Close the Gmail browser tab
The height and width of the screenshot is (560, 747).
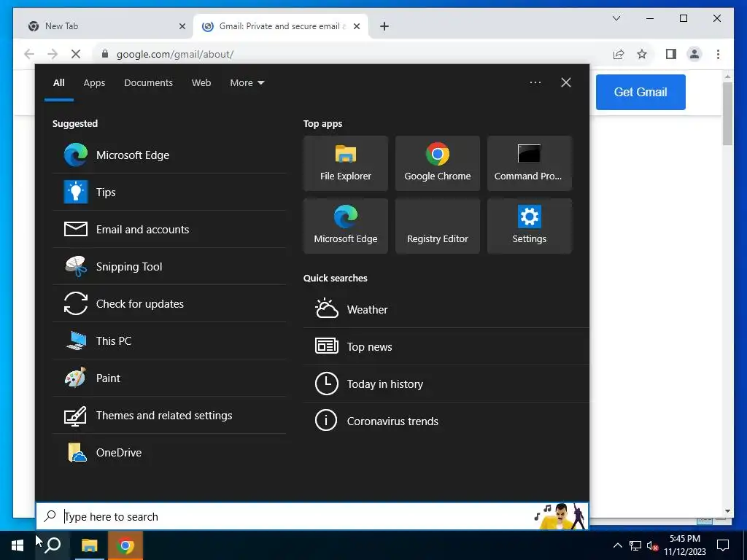tap(356, 26)
